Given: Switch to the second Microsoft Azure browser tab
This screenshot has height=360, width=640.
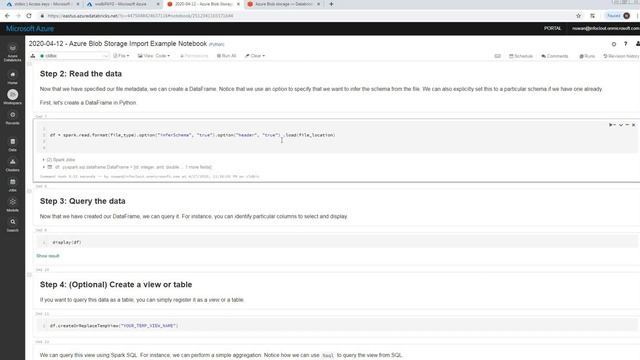Looking at the screenshot, I should click(x=122, y=4).
